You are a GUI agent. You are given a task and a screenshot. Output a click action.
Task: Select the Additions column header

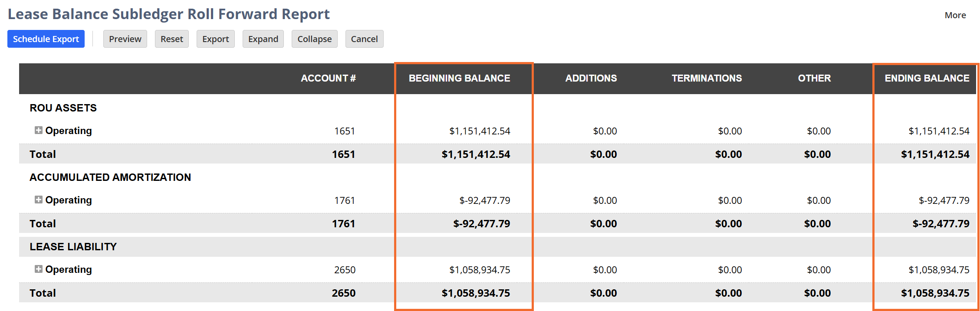point(591,78)
